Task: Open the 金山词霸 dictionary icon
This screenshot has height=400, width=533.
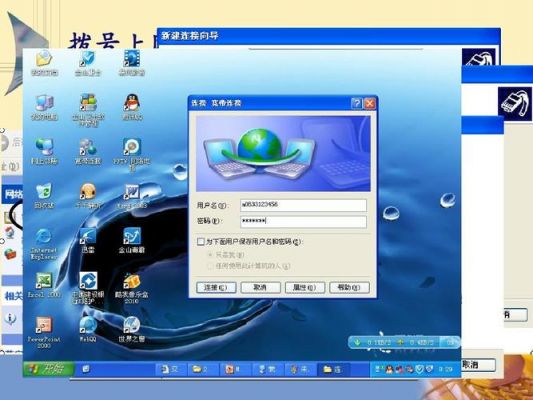Action: (x=132, y=240)
